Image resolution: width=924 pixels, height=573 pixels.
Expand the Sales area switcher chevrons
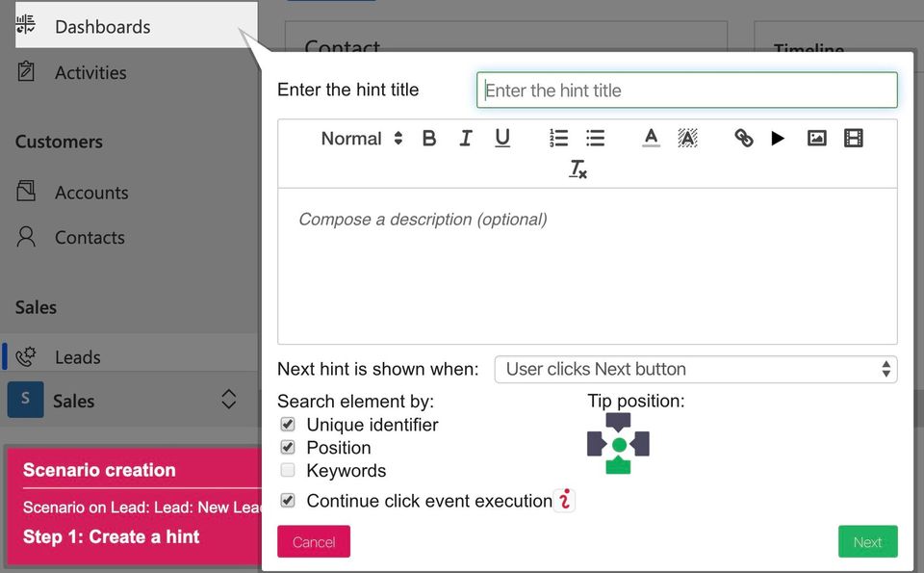click(229, 399)
